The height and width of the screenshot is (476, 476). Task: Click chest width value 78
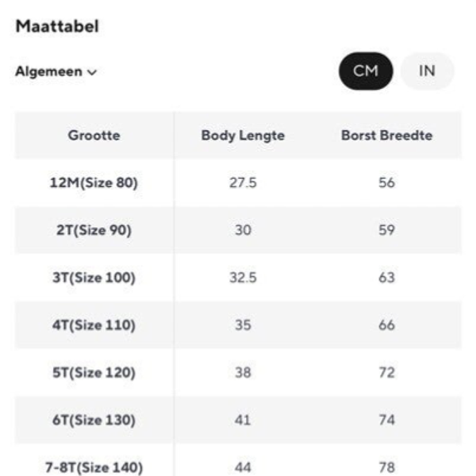[x=386, y=466]
